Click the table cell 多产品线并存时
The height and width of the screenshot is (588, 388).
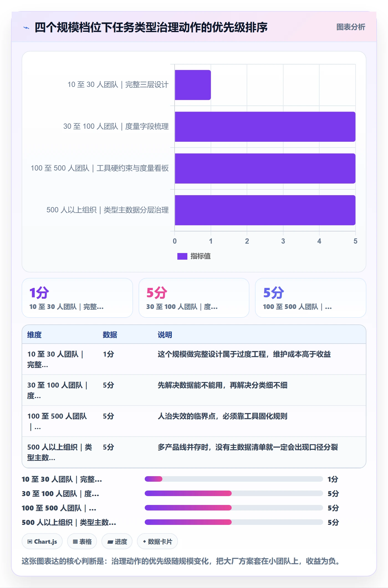click(x=248, y=447)
